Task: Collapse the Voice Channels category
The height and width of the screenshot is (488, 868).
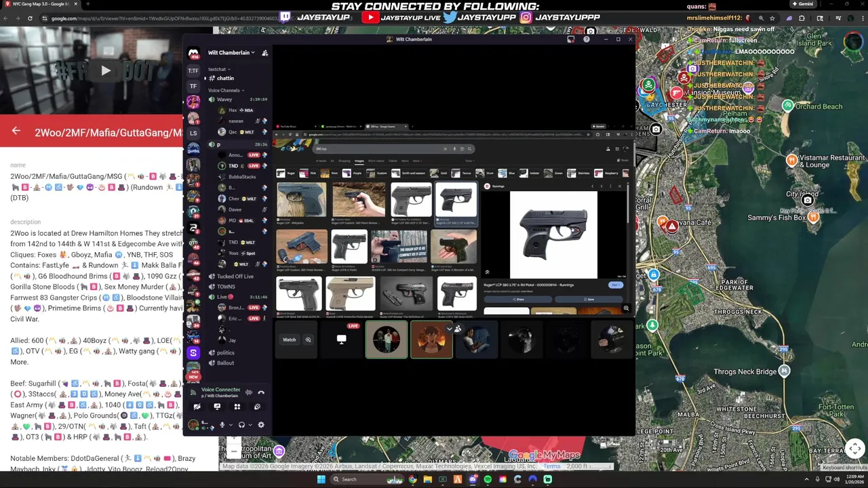Action: click(226, 90)
